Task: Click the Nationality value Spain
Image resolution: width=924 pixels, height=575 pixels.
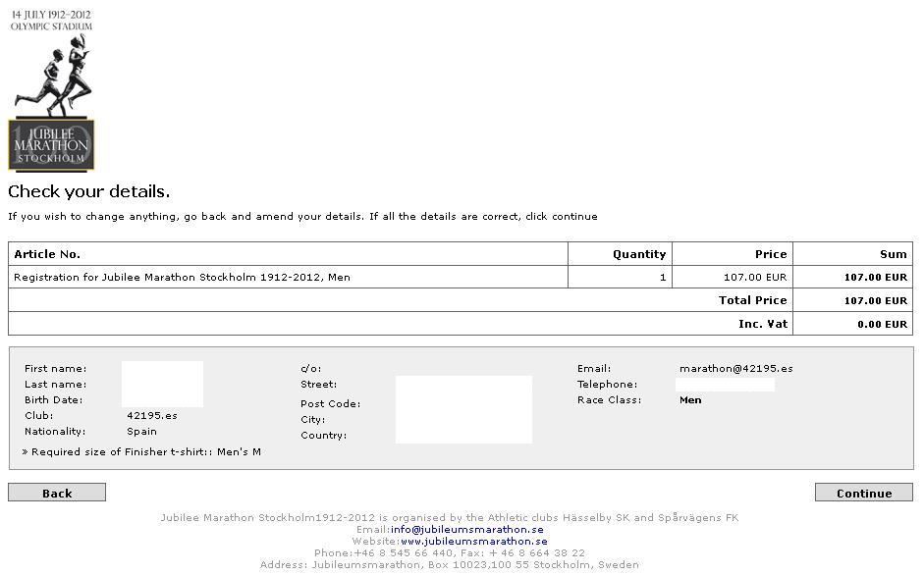Action: pos(141,432)
